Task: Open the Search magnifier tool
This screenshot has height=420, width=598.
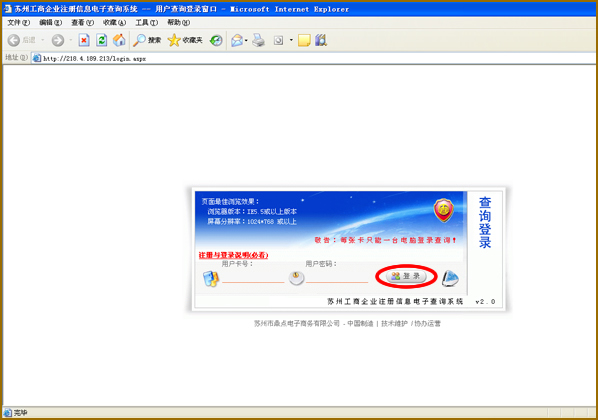Action: (x=147, y=40)
